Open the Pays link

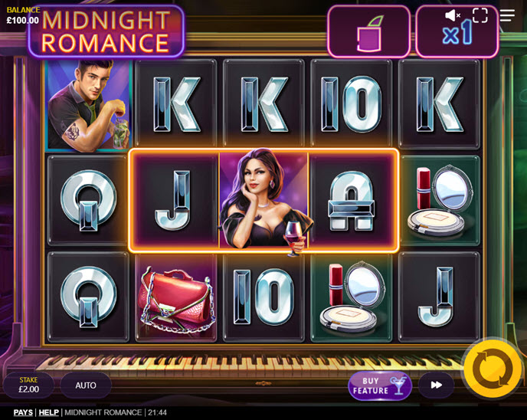[23, 412]
